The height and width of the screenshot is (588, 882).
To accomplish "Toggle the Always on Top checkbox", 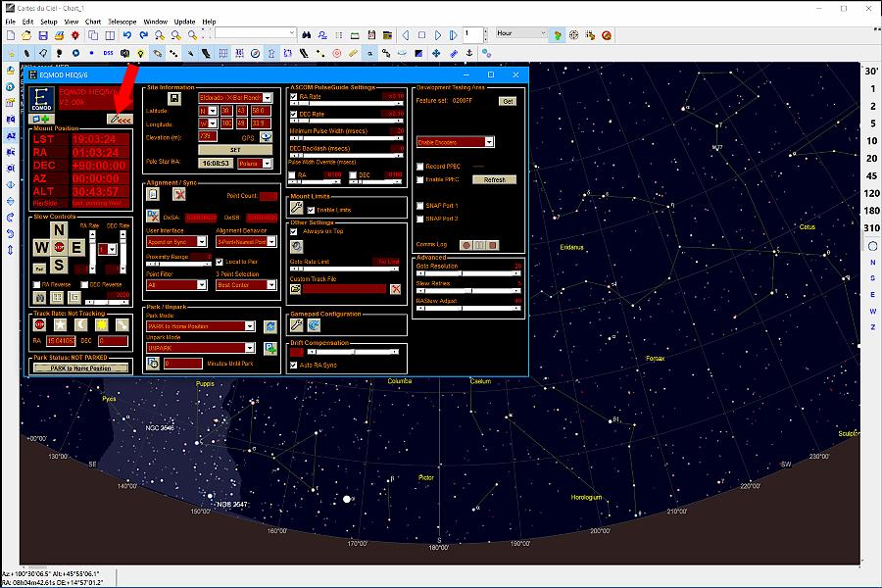I will point(294,231).
